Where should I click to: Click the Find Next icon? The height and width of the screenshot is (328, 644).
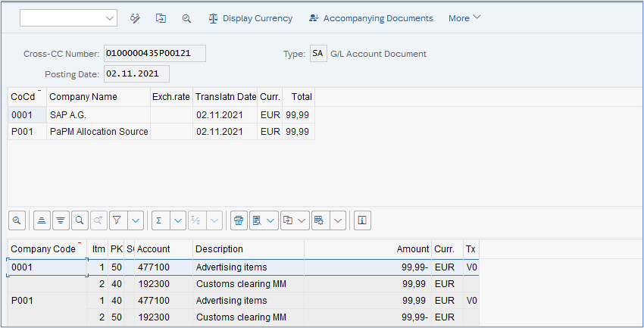tap(98, 220)
